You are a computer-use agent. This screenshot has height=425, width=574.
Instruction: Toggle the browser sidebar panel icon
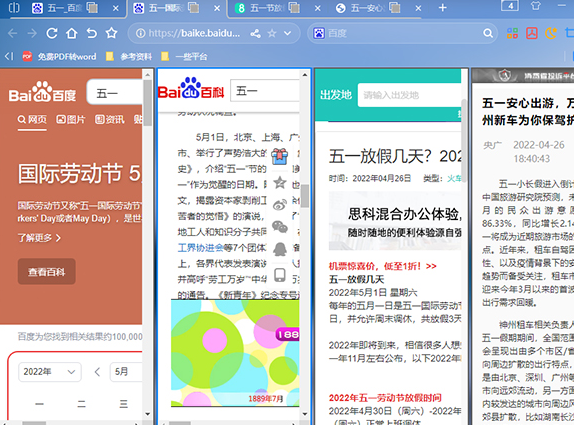14,7
